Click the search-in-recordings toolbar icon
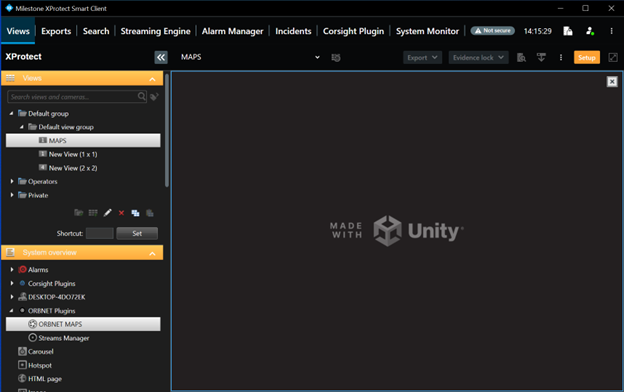This screenshot has height=392, width=624. tap(521, 58)
